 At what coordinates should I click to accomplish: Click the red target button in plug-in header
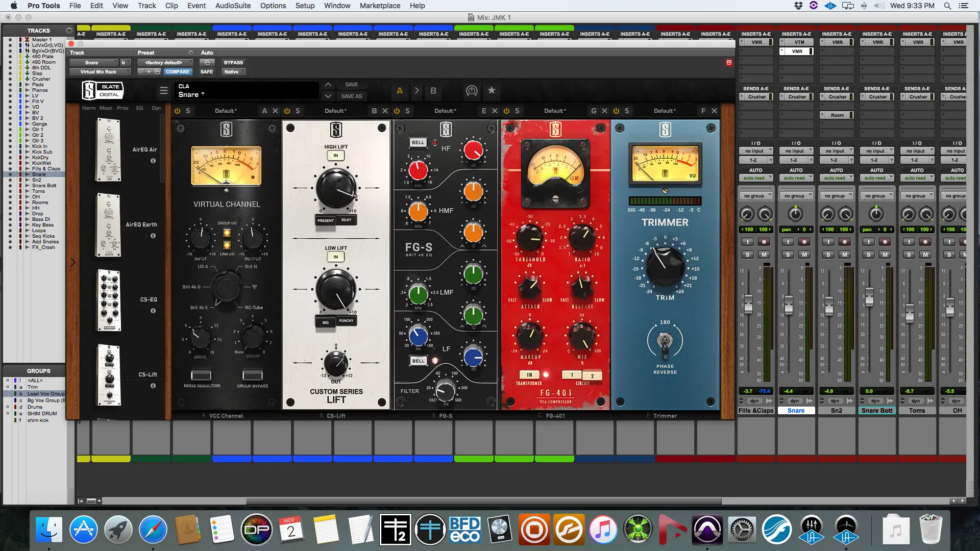(x=729, y=62)
